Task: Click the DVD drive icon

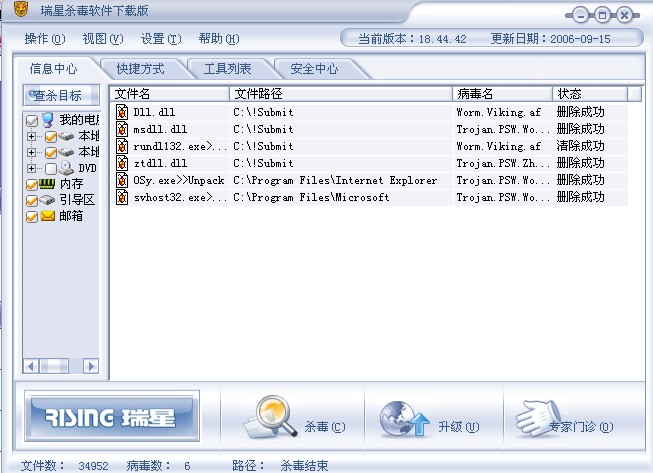Action: coord(66,168)
